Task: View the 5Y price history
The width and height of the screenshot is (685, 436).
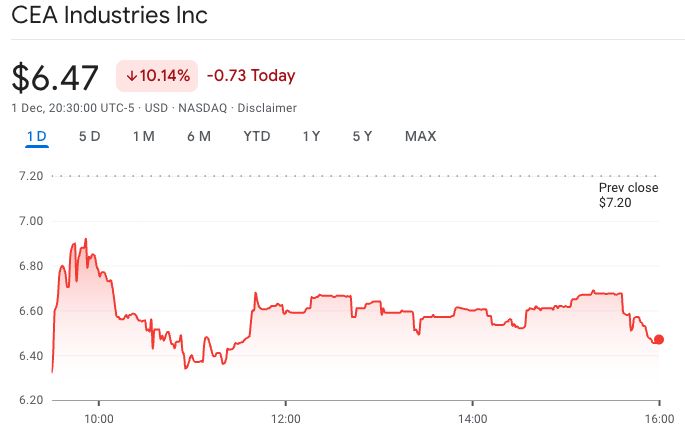Action: tap(363, 137)
